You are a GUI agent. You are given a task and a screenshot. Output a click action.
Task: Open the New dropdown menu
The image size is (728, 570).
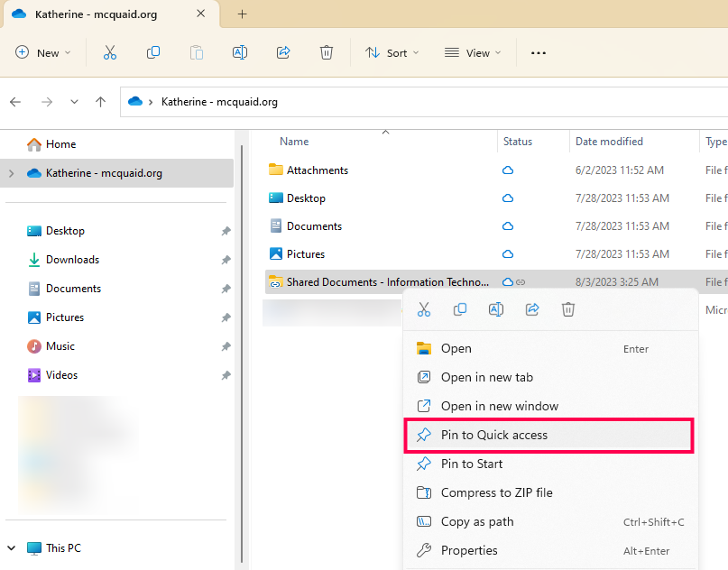tap(42, 52)
